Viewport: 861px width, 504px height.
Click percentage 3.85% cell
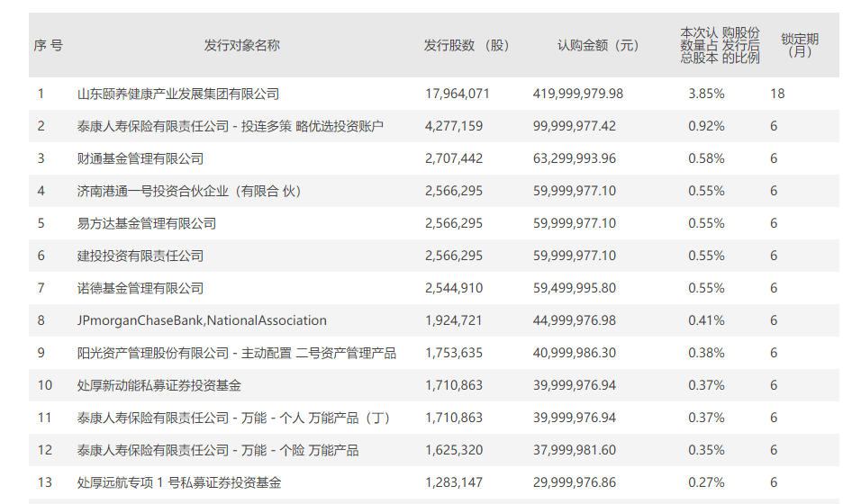706,94
